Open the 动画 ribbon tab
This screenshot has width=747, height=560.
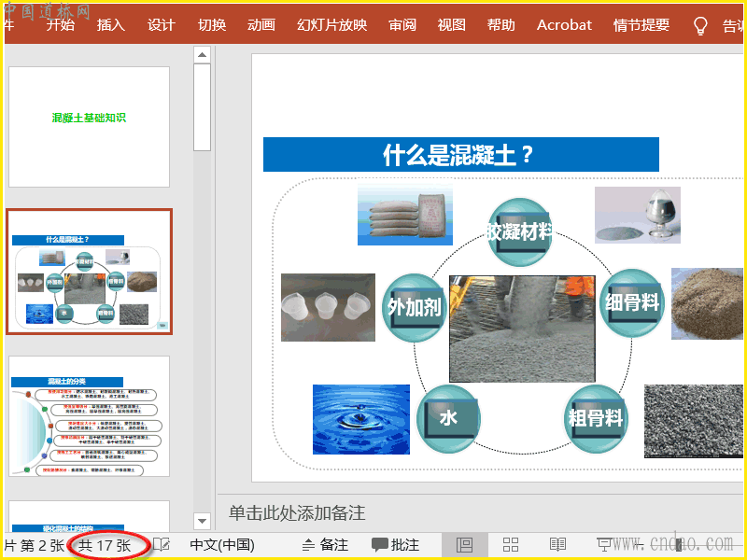pos(261,25)
